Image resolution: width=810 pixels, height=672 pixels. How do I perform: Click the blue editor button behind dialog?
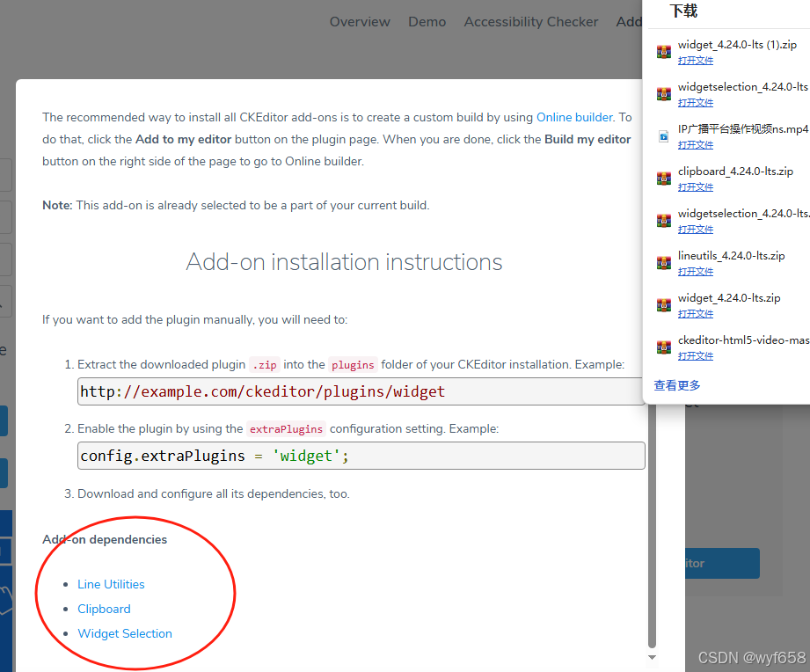(722, 564)
